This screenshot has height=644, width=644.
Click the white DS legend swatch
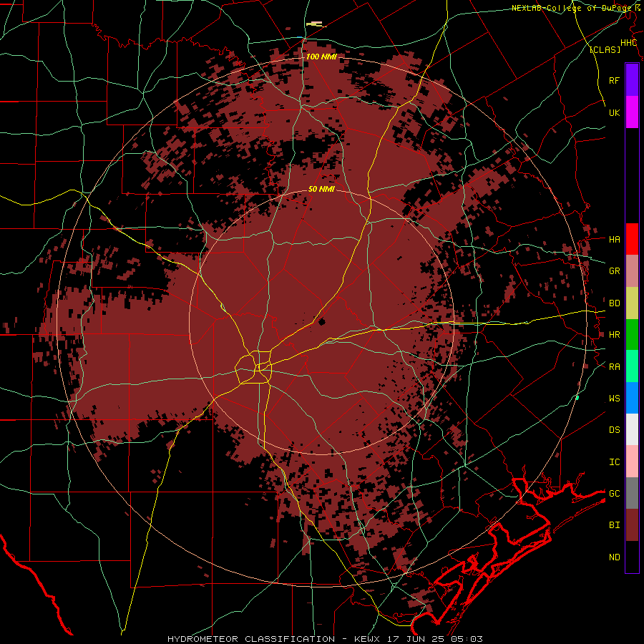click(632, 429)
